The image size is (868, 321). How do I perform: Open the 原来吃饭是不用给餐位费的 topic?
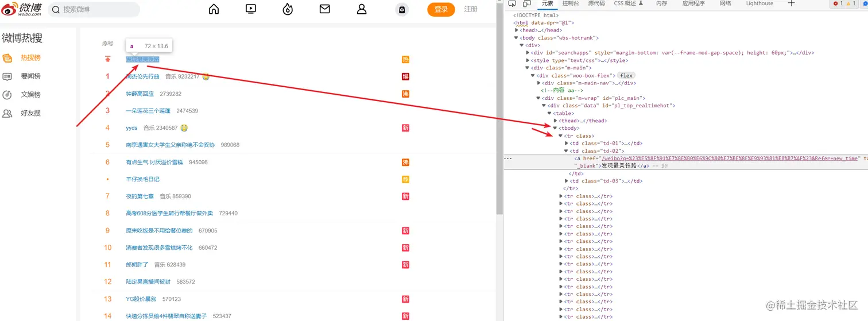(x=159, y=230)
